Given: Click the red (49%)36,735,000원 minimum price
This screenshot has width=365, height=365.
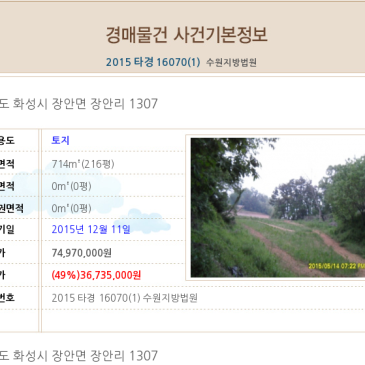Looking at the screenshot, I should pyautogui.click(x=96, y=275).
